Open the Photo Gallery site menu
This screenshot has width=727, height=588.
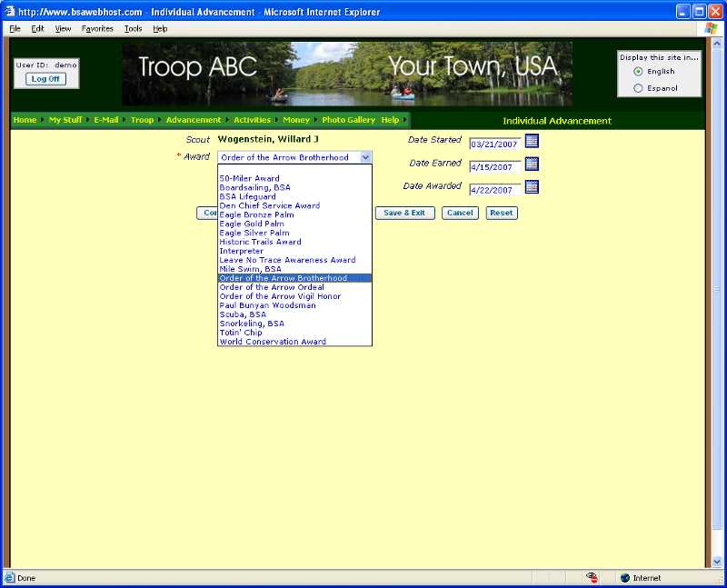click(349, 120)
